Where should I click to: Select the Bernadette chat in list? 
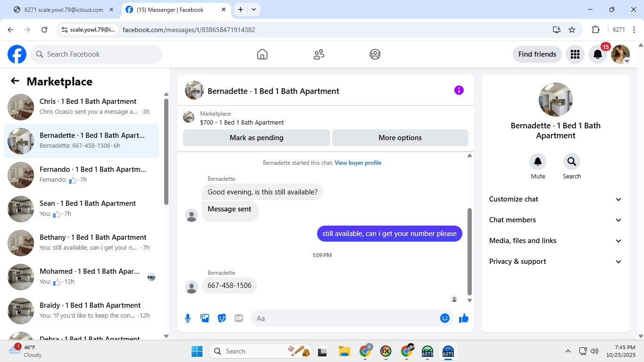point(81,141)
